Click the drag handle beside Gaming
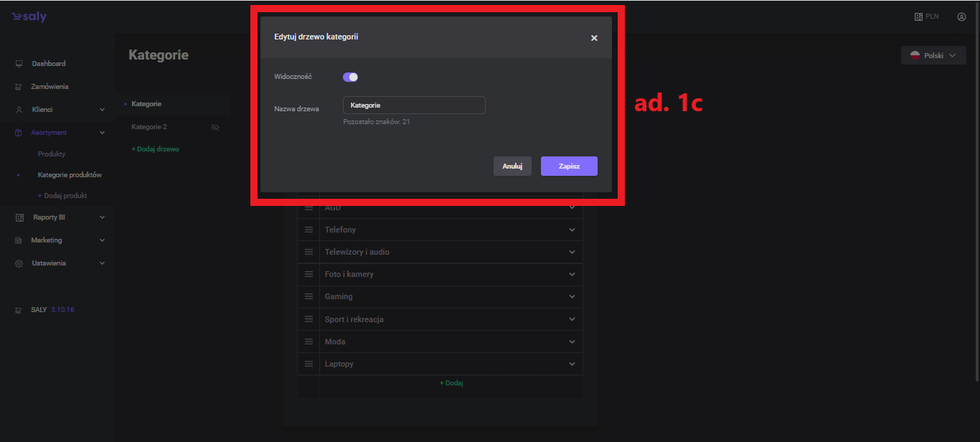The height and width of the screenshot is (442, 980). click(309, 296)
